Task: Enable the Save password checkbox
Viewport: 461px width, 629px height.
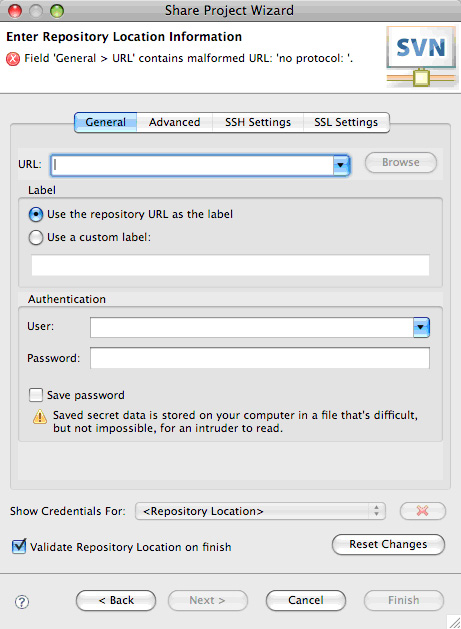Action: click(x=36, y=395)
